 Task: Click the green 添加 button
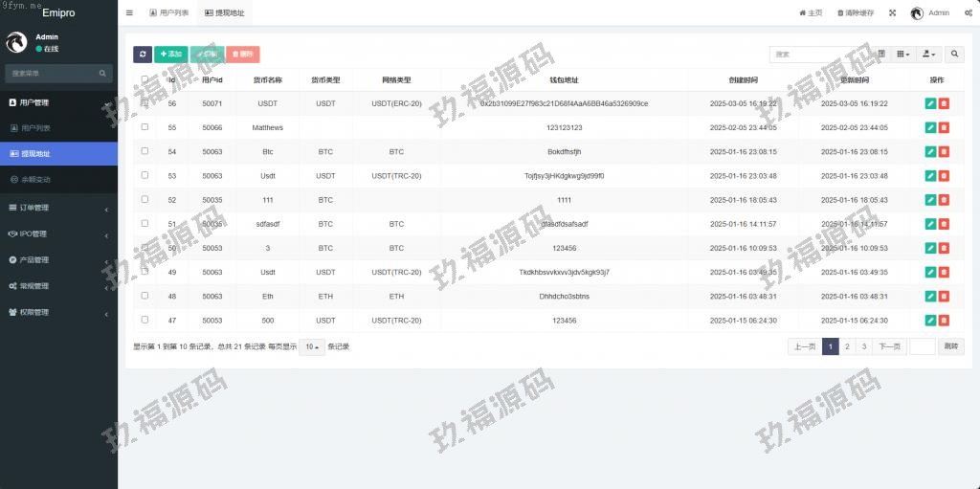pyautogui.click(x=171, y=55)
